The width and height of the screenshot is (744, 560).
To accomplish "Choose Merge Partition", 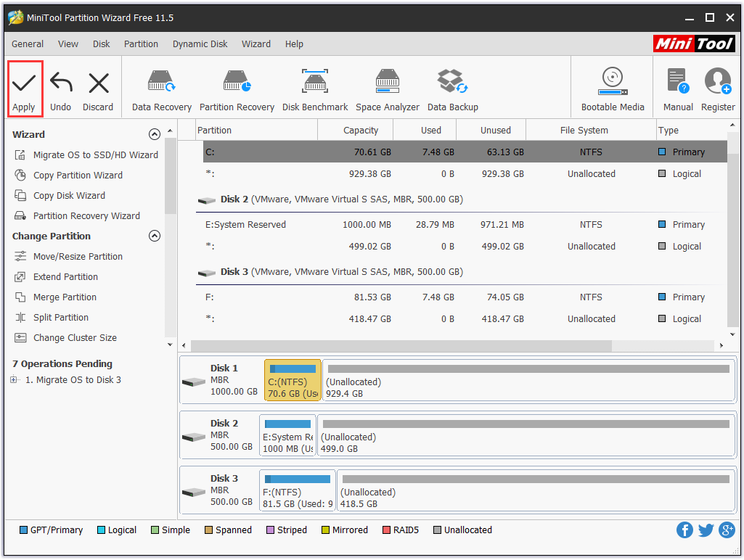I will [x=55, y=297].
